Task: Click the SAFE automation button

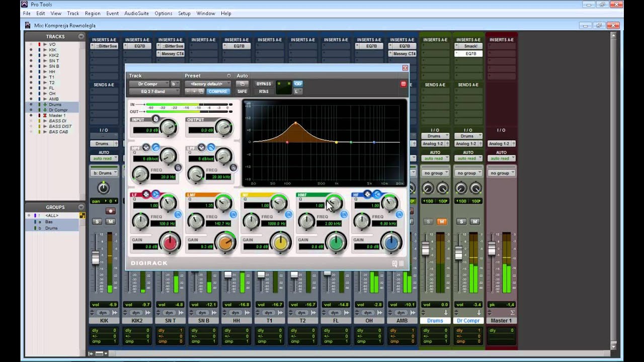Action: click(242, 92)
